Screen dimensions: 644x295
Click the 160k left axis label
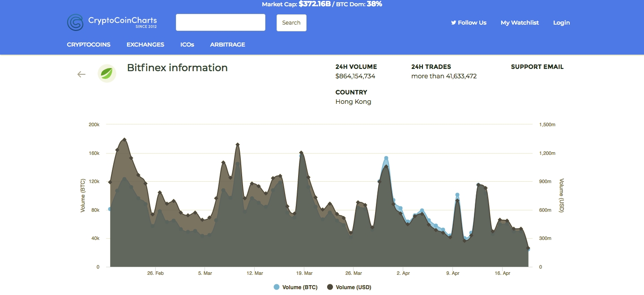[x=94, y=153]
